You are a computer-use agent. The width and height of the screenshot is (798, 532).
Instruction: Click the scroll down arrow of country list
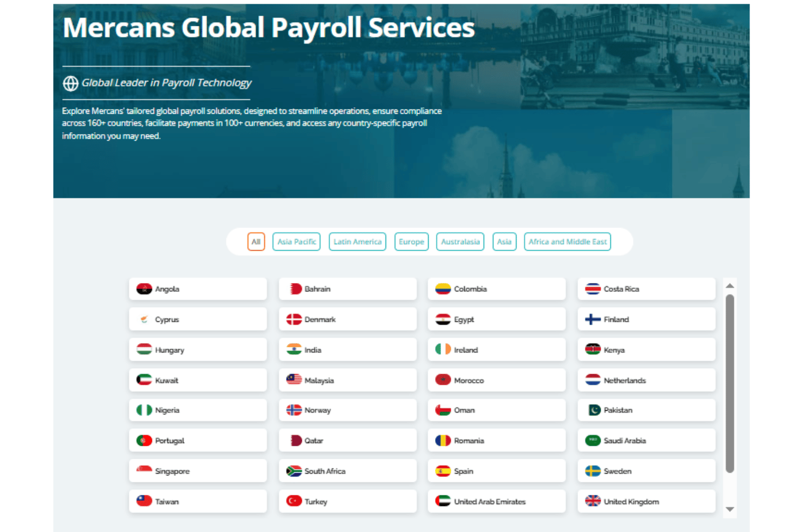click(x=730, y=509)
